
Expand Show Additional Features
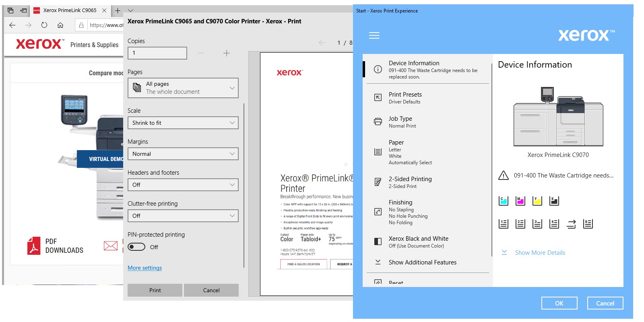[x=423, y=262]
